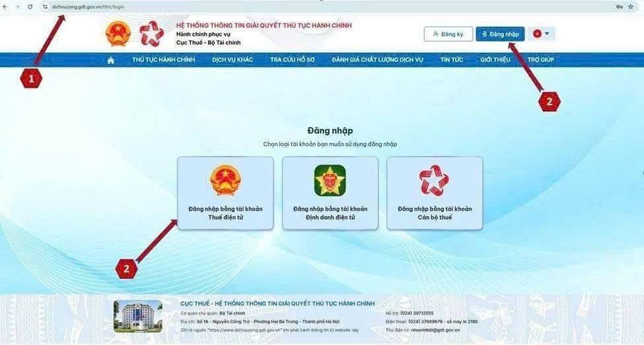The height and width of the screenshot is (345, 644).
Task: Go to TRA CỨU HỒ SƠ
Action: coord(293,59)
